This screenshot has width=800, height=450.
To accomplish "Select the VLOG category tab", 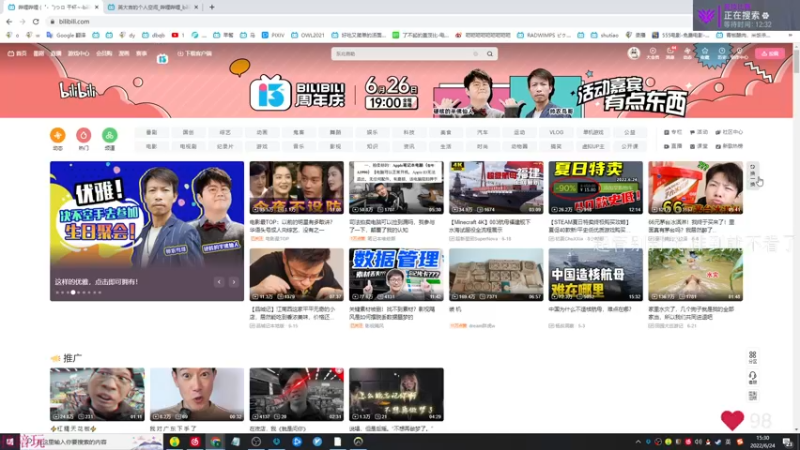I will click(x=556, y=132).
